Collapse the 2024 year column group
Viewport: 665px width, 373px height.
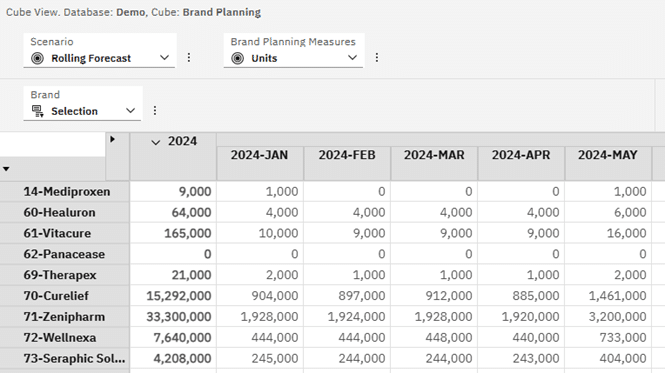(156, 142)
